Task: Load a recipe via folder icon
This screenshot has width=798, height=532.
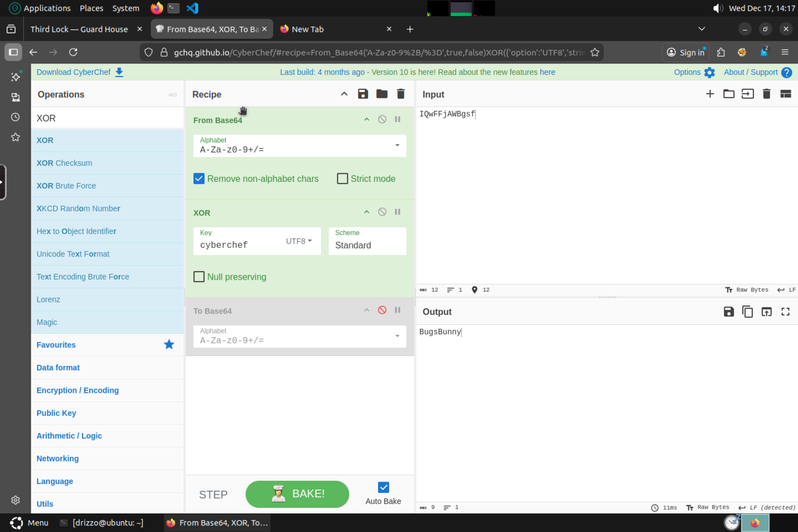Action: [382, 94]
